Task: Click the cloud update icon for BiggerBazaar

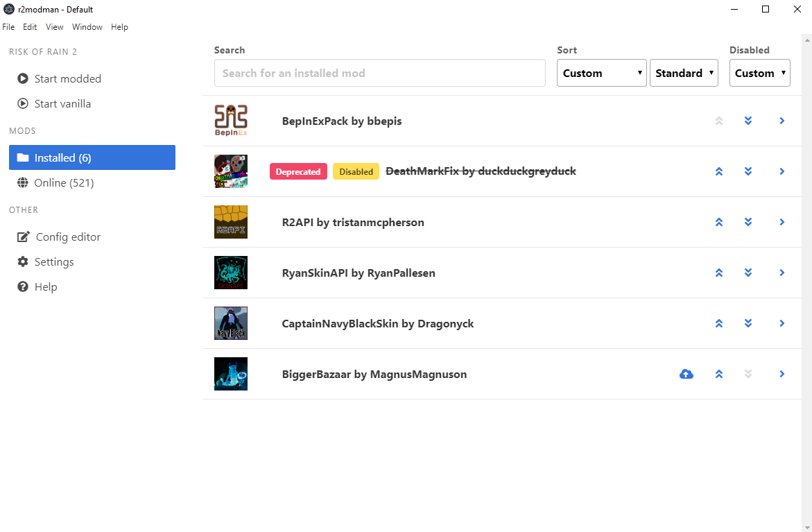Action: point(686,374)
